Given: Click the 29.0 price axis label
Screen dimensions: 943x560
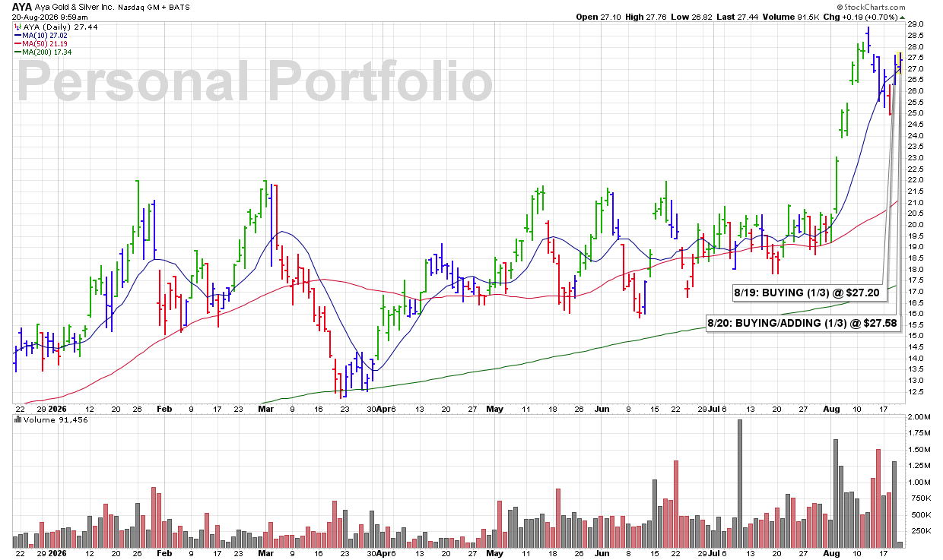Looking at the screenshot, I should coord(916,24).
